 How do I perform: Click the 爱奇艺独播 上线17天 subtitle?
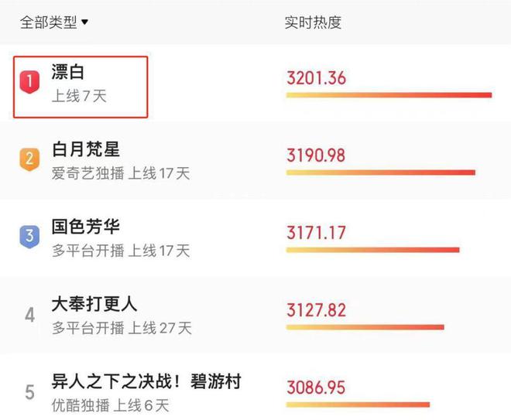[x=121, y=173]
